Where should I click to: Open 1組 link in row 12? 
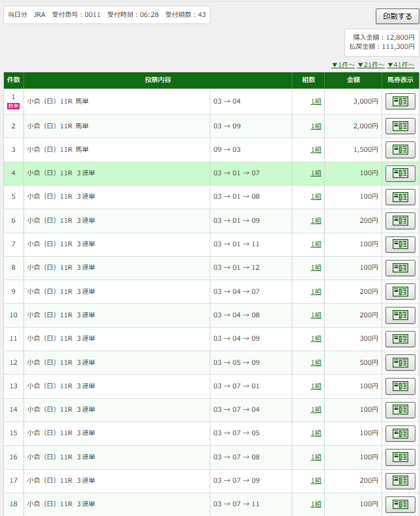(316, 363)
